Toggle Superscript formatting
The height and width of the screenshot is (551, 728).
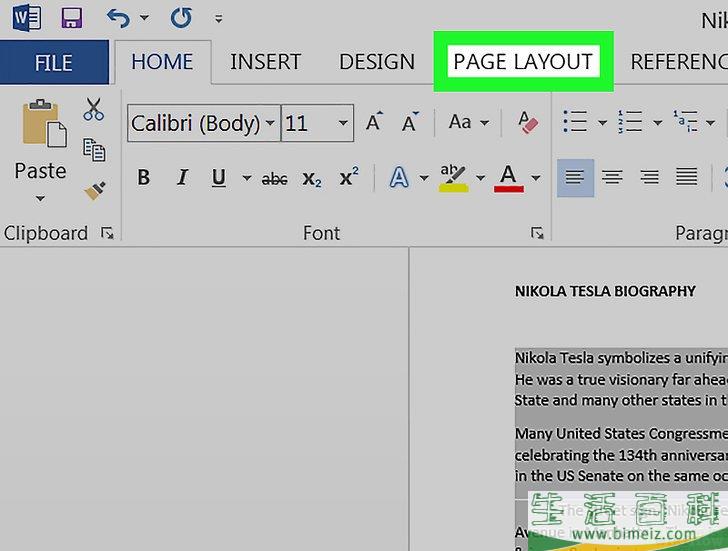pos(349,176)
